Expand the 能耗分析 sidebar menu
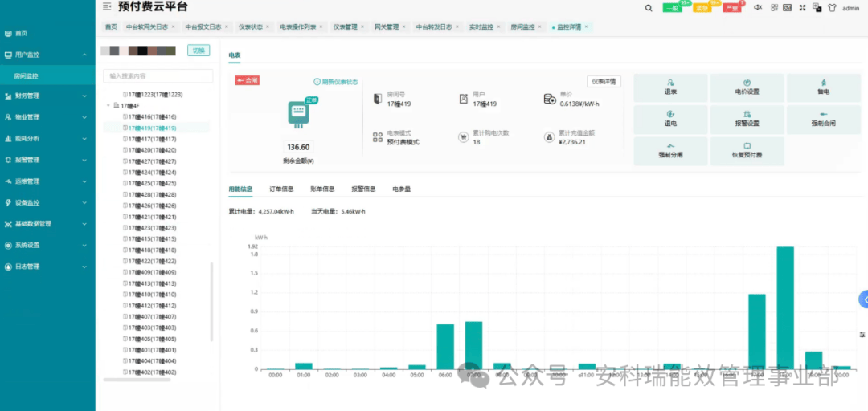Viewport: 868px width, 411px height. click(x=47, y=138)
